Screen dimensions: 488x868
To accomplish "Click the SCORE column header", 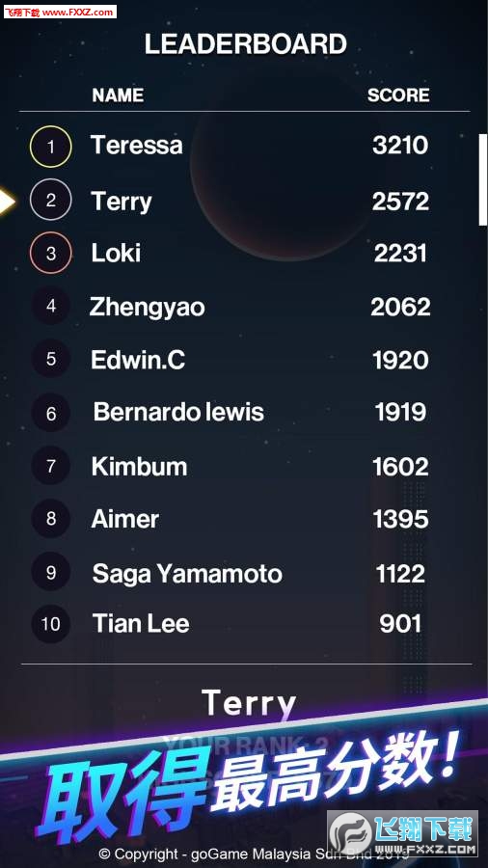I will point(398,95).
